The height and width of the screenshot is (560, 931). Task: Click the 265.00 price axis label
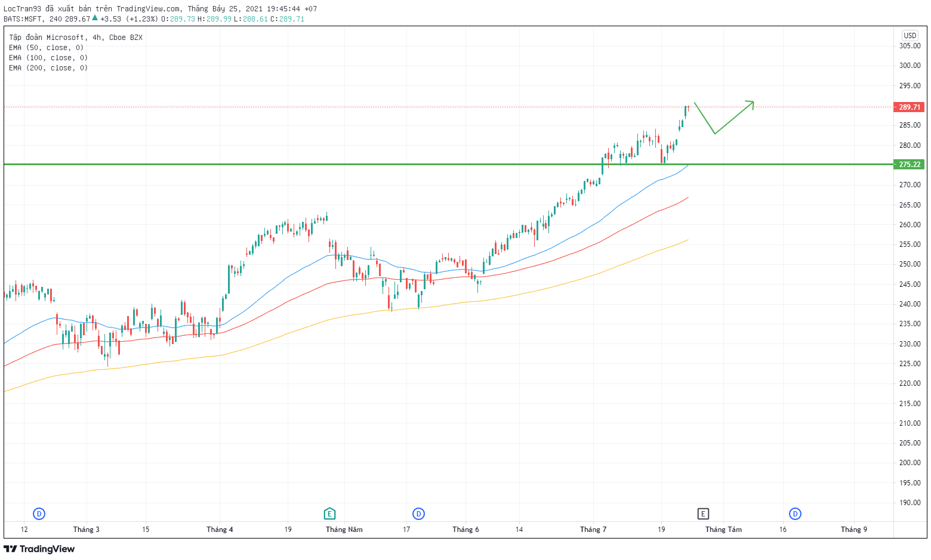point(910,205)
